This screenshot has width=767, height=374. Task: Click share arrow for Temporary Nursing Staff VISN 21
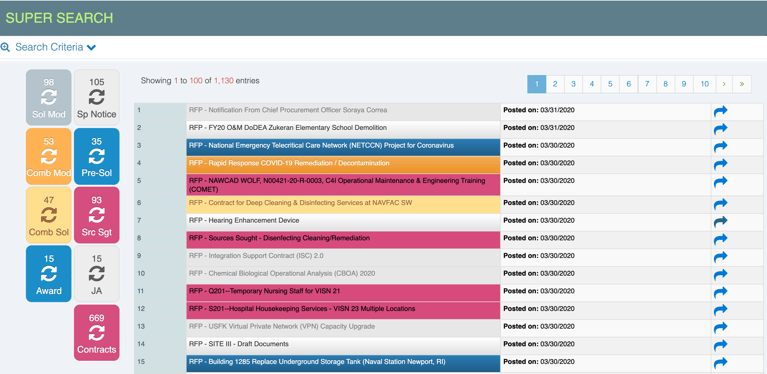721,292
